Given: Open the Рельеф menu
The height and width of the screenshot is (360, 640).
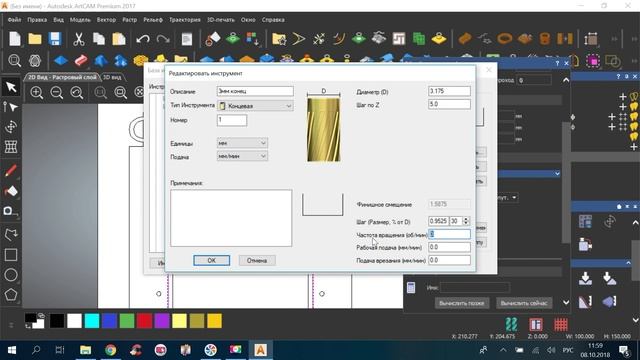Looking at the screenshot, I should pyautogui.click(x=153, y=20).
